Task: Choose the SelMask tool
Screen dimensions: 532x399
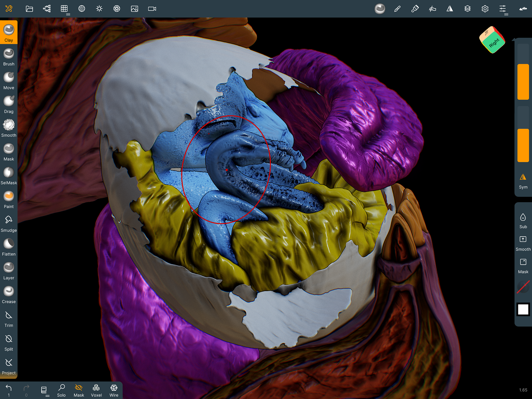Action: tap(9, 176)
